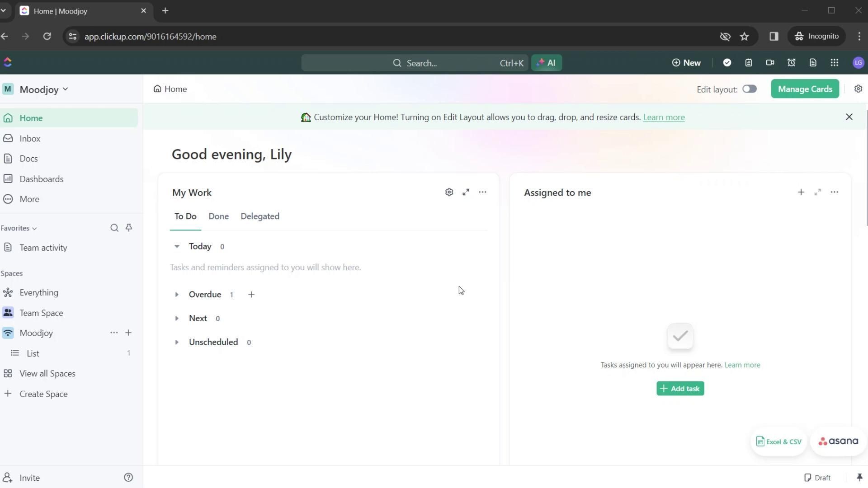The width and height of the screenshot is (868, 488).
Task: Open the Moodjoy workspace dropdown
Action: coord(43,89)
